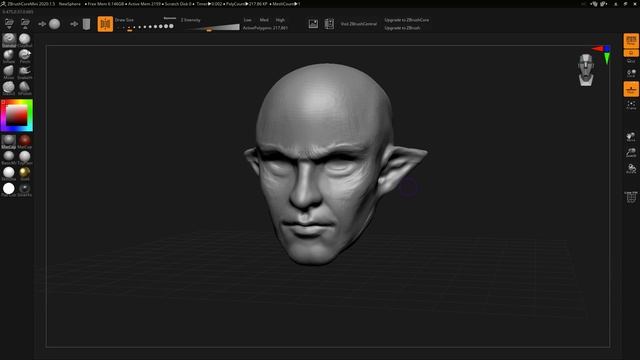Apply the ToyPlastic material
640x360 pixels.
pyautogui.click(x=24, y=157)
